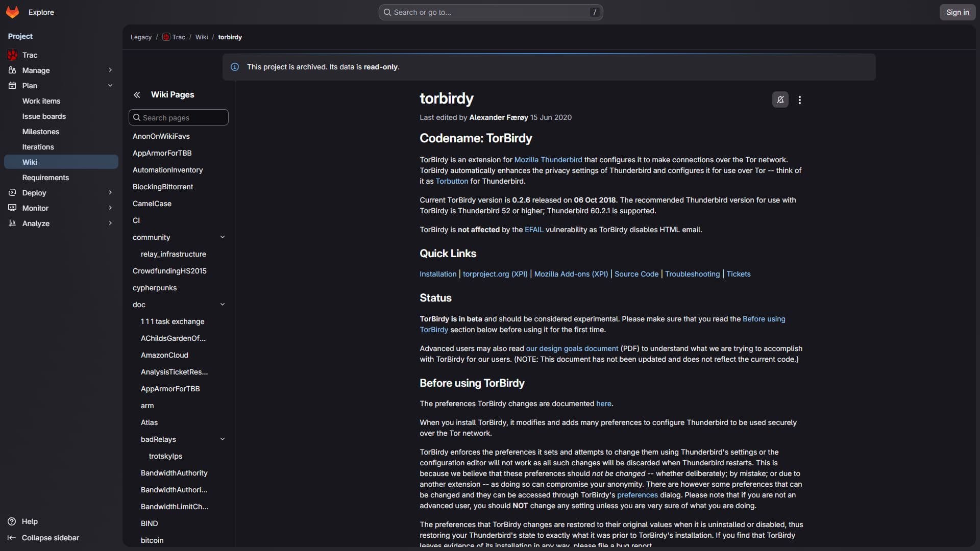980x551 pixels.
Task: Click the GitLab fox logo
Action: pos(13,12)
